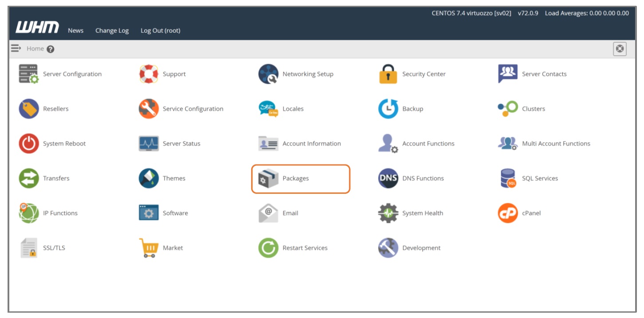The height and width of the screenshot is (318, 644).
Task: Open the Networking Setup icon
Action: pos(269,74)
